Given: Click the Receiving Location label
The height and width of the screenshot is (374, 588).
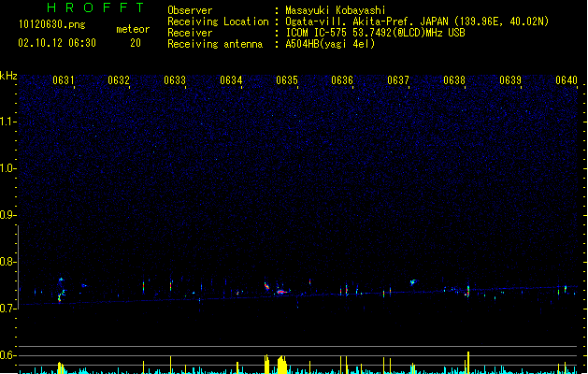Looking at the screenshot, I should pos(218,22).
